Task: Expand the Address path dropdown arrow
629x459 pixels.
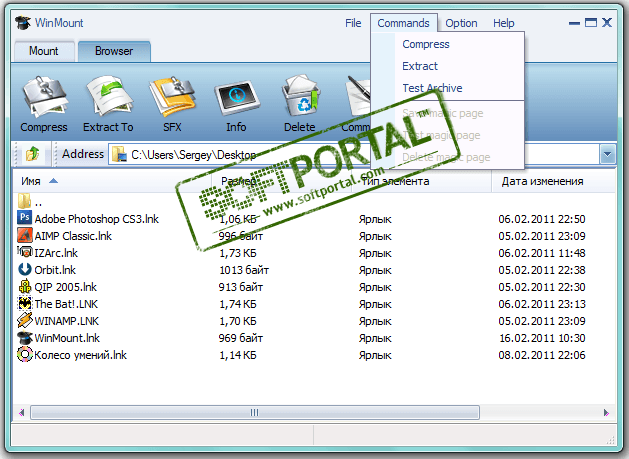Action: pos(607,154)
